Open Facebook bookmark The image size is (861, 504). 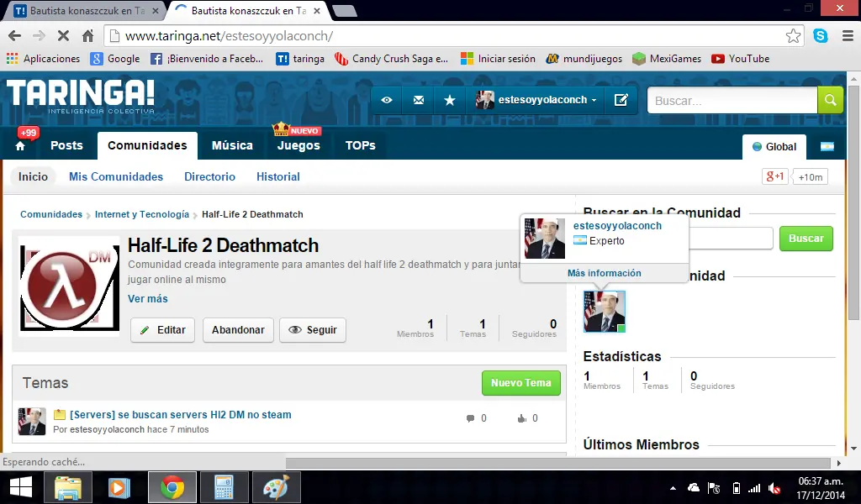(x=207, y=59)
